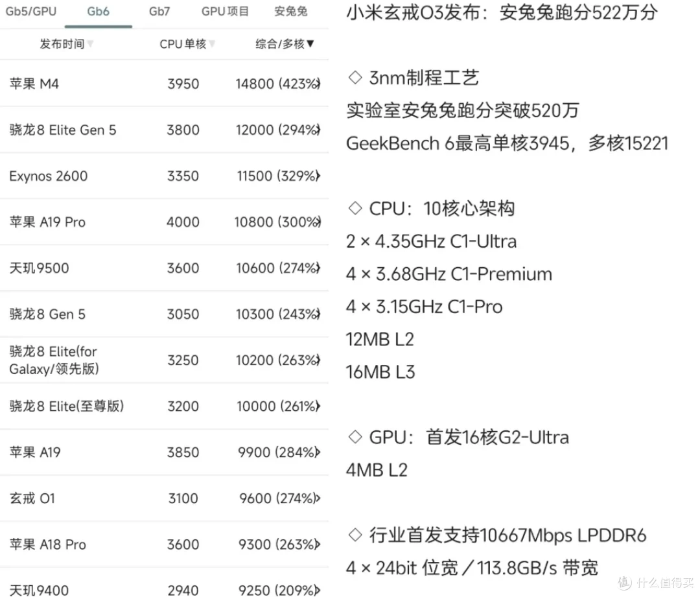Expand the 苹果 M4 row arrow
Screen dimensions: 700x597
click(x=318, y=84)
